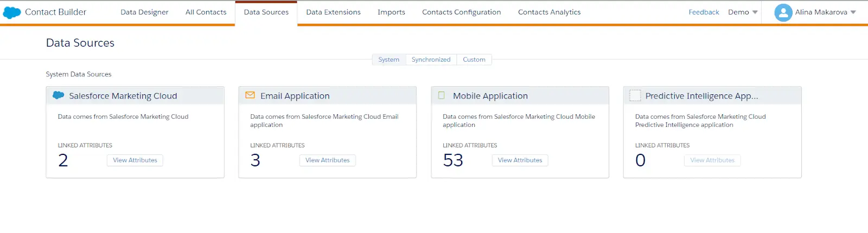The image size is (868, 233).
Task: Expand the Demo account dropdown
Action: (743, 12)
